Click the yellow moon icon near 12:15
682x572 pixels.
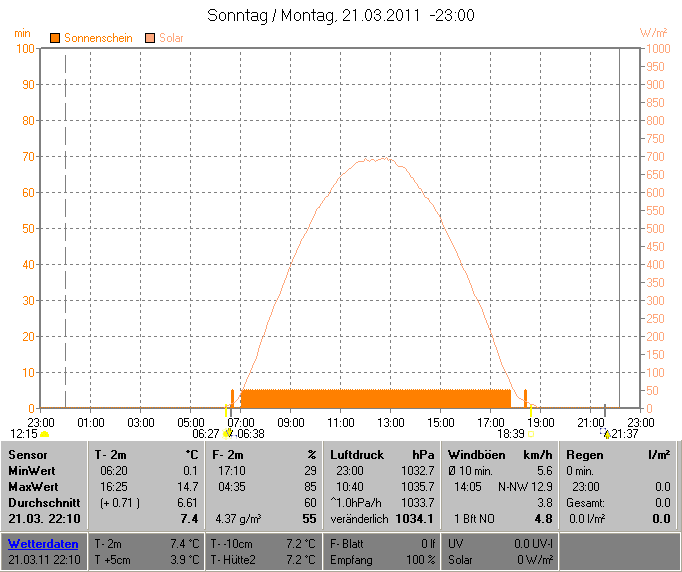(44, 434)
